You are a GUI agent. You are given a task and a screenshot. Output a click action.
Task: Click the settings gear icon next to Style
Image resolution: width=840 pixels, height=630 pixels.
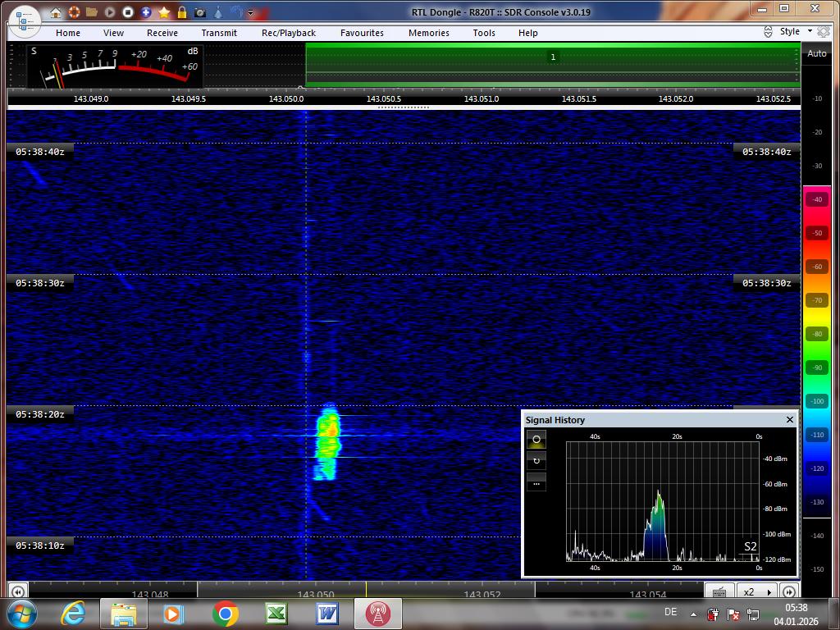point(824,32)
